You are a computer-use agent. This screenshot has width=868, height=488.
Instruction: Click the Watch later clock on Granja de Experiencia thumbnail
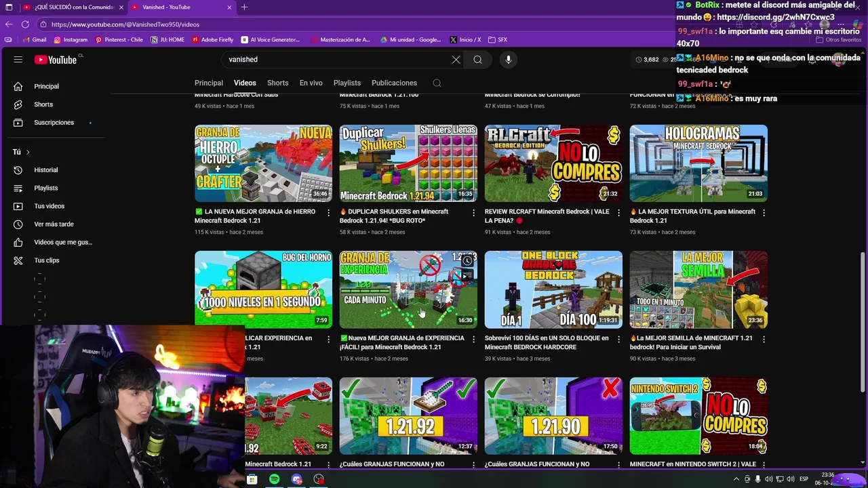[x=467, y=261]
